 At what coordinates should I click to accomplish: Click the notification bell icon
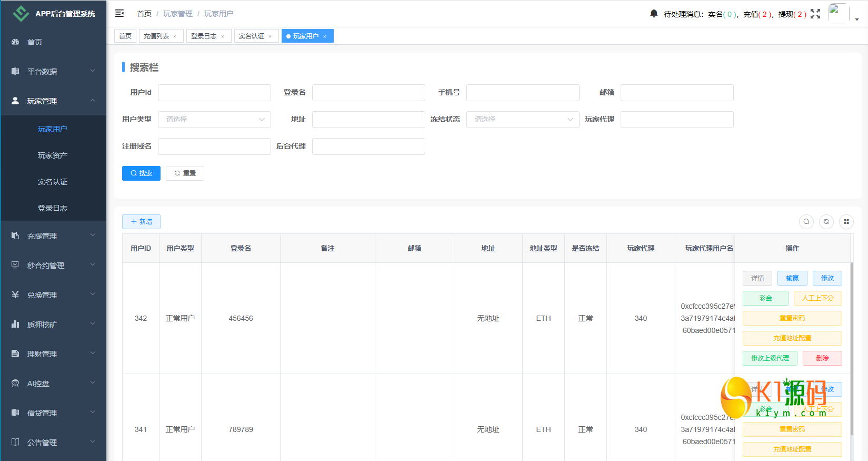[654, 14]
